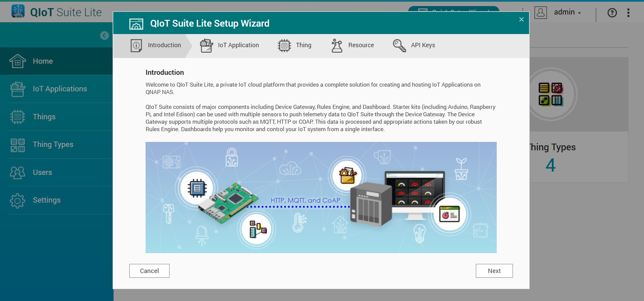Screen dimensions: 644x301
Task: Click the Home icon in sidebar
Action: 18,61
